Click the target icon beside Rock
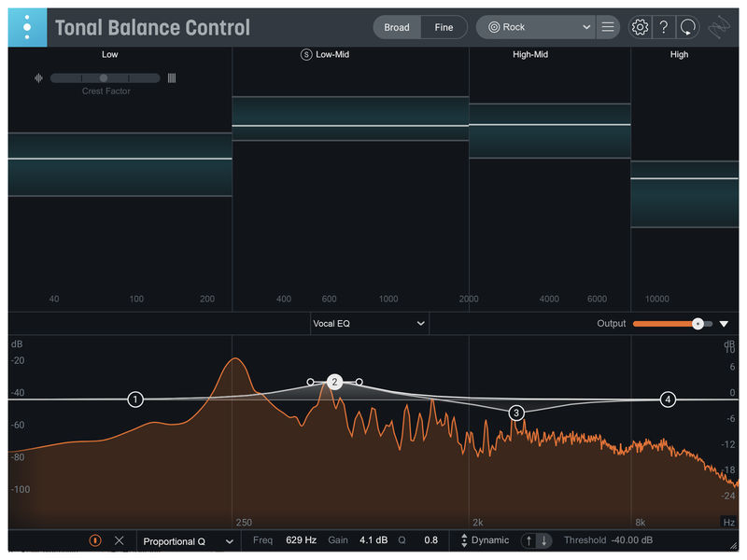The width and height of the screenshot is (747, 560). pos(494,27)
